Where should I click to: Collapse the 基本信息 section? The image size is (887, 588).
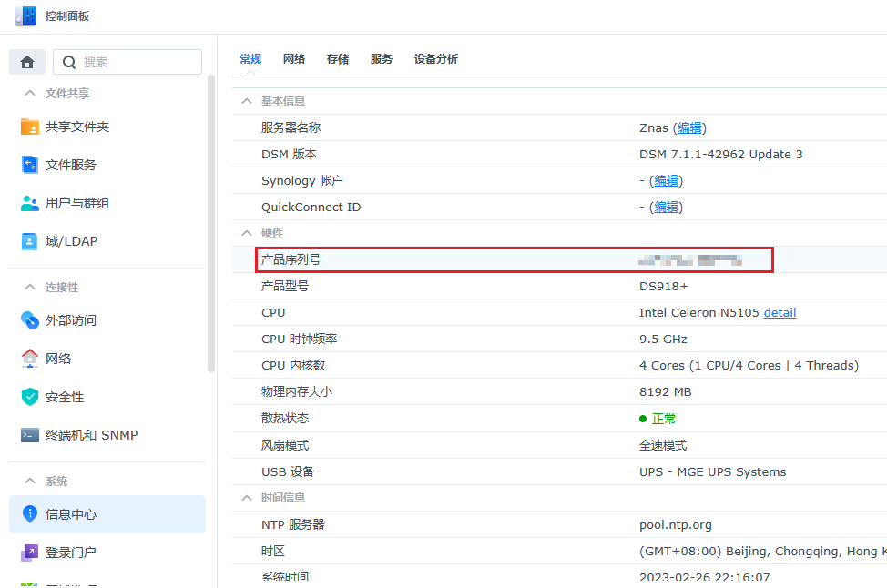tap(247, 101)
